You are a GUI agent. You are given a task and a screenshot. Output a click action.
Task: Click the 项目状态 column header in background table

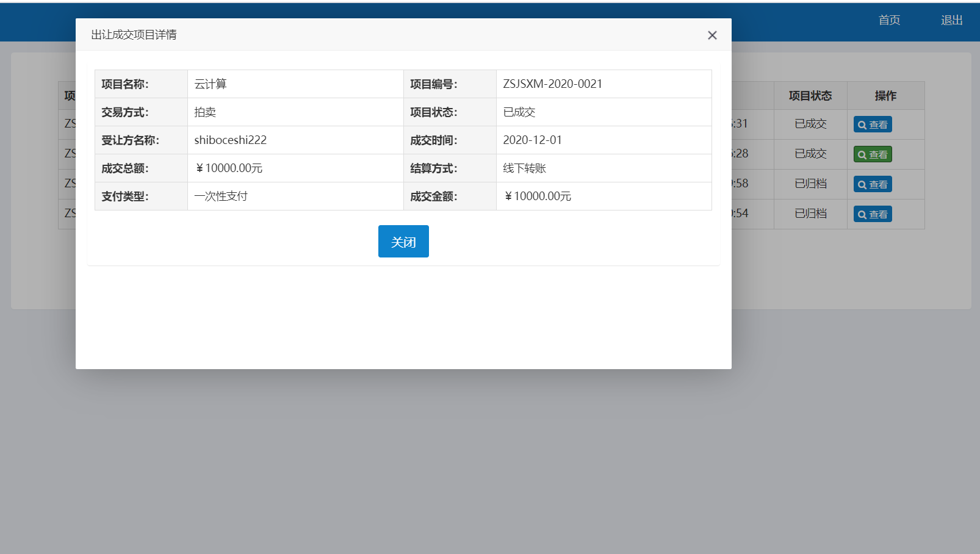click(810, 96)
